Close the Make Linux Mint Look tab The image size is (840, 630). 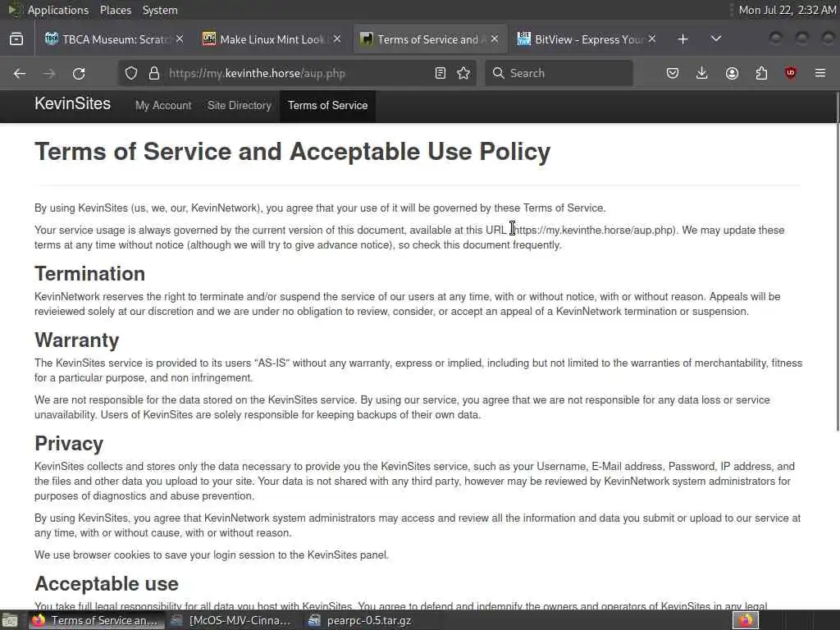pyautogui.click(x=337, y=39)
